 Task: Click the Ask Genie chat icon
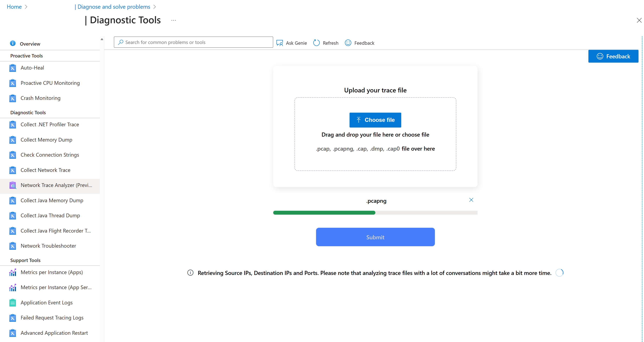tap(279, 43)
